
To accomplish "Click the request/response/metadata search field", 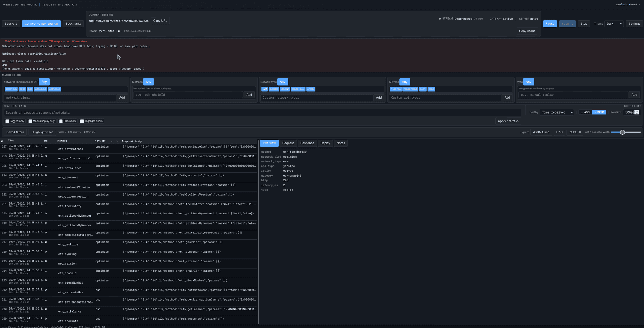I will click(x=262, y=113).
